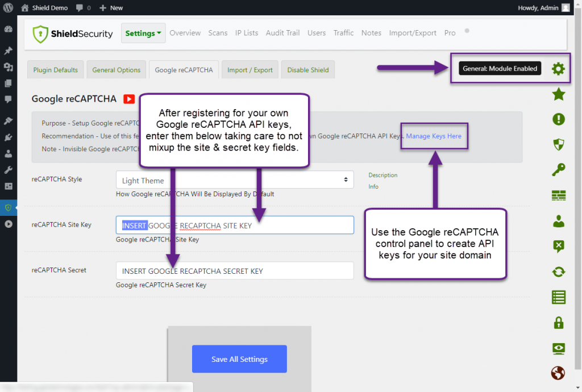582x392 pixels.
Task: Open the Audit Trail menu item
Action: 282,32
